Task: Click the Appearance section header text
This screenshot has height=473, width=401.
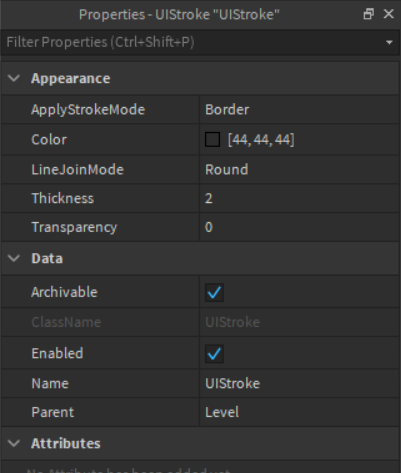Action: pyautogui.click(x=70, y=79)
